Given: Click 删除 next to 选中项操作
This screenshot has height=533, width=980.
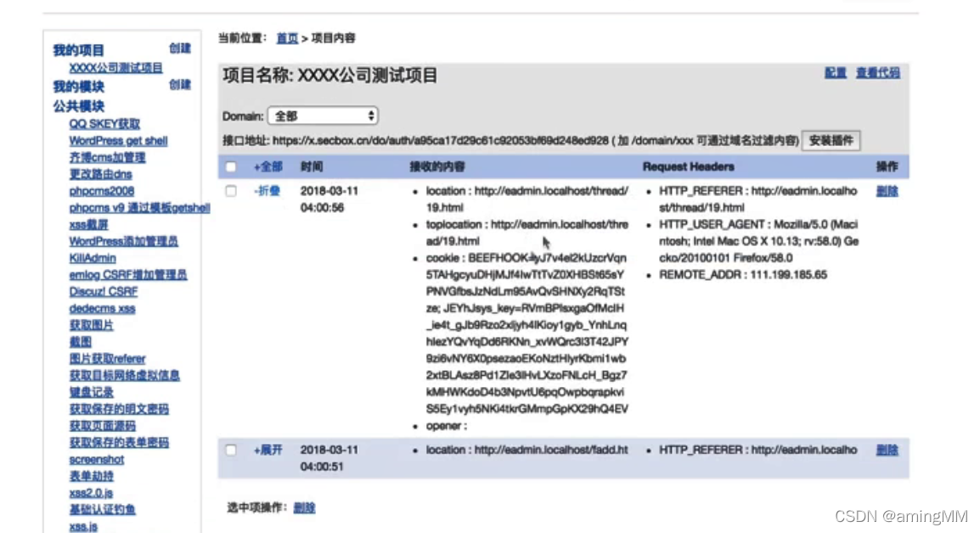Looking at the screenshot, I should click(x=304, y=508).
